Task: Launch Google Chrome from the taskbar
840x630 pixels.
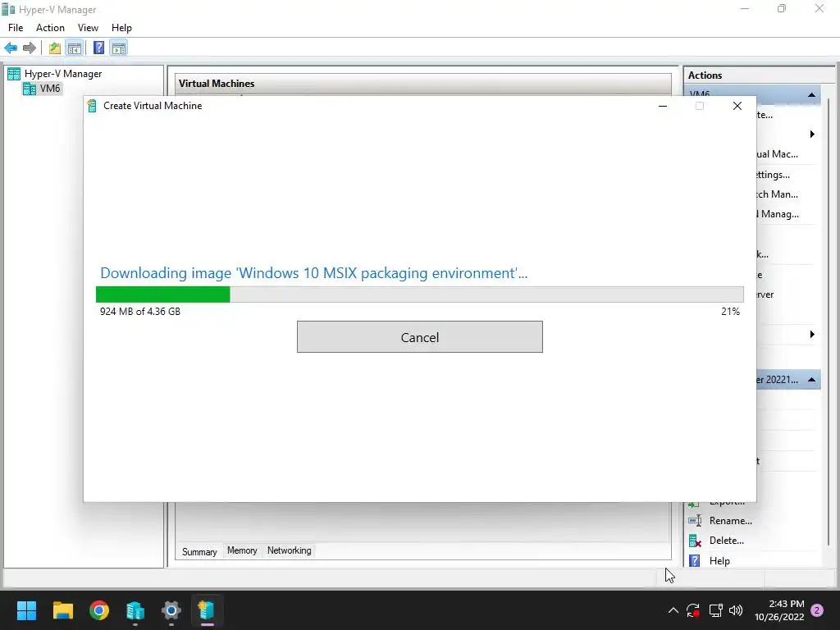Action: [99, 610]
